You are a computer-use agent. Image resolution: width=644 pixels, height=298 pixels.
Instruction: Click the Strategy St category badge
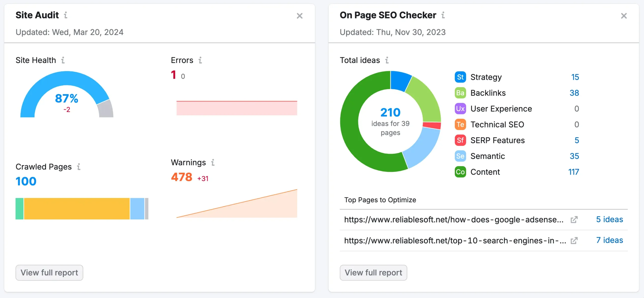[x=460, y=77]
